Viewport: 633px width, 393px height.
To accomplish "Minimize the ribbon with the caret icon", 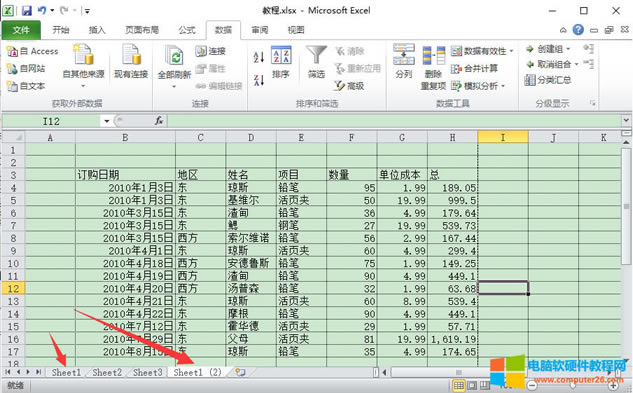I will [563, 30].
